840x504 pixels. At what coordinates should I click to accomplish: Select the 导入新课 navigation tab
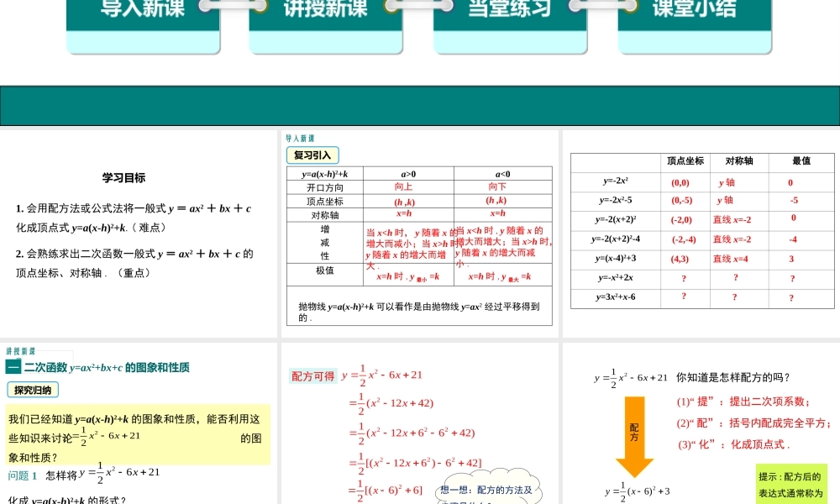click(x=143, y=25)
